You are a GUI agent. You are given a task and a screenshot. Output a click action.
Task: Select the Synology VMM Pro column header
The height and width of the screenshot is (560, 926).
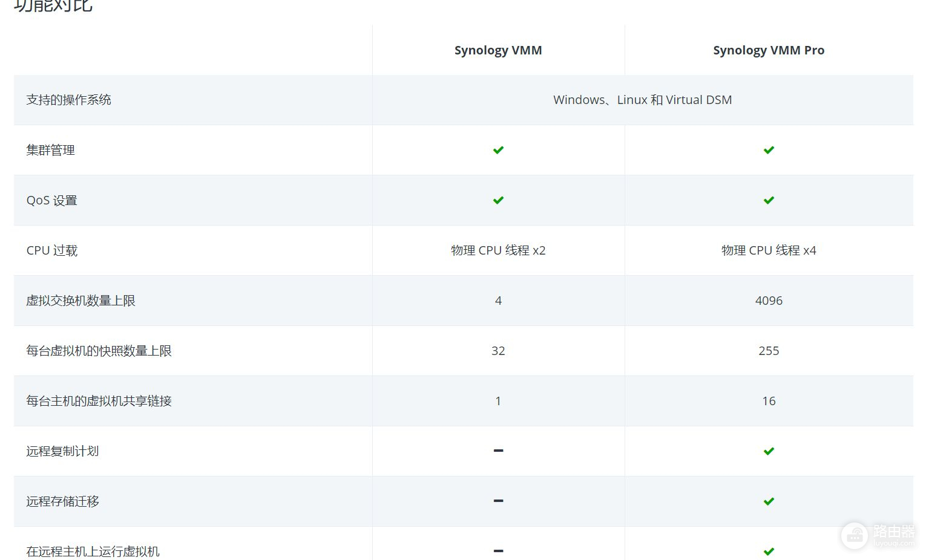click(x=769, y=50)
